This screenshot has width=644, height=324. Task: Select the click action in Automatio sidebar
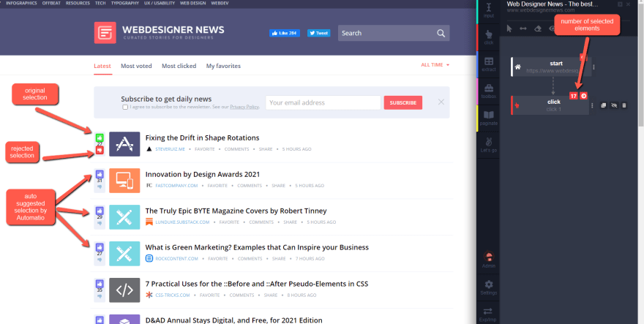pos(488,37)
